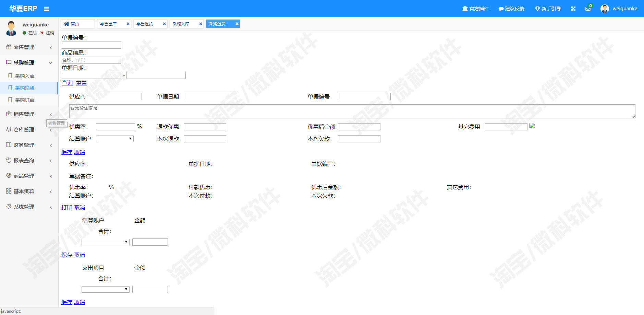Viewport: 644px width, 315px height.
Task: Expand the 报表查询 menu chevron
Action: point(51,161)
